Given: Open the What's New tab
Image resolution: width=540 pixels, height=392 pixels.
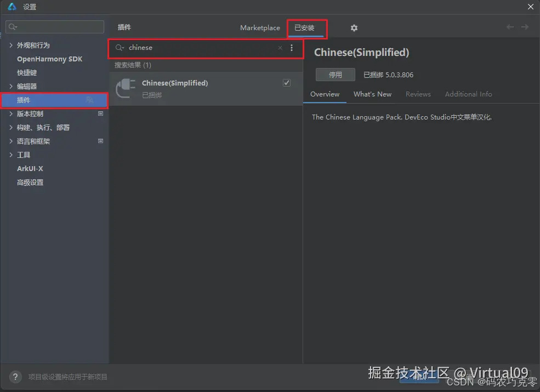Looking at the screenshot, I should click(x=372, y=94).
